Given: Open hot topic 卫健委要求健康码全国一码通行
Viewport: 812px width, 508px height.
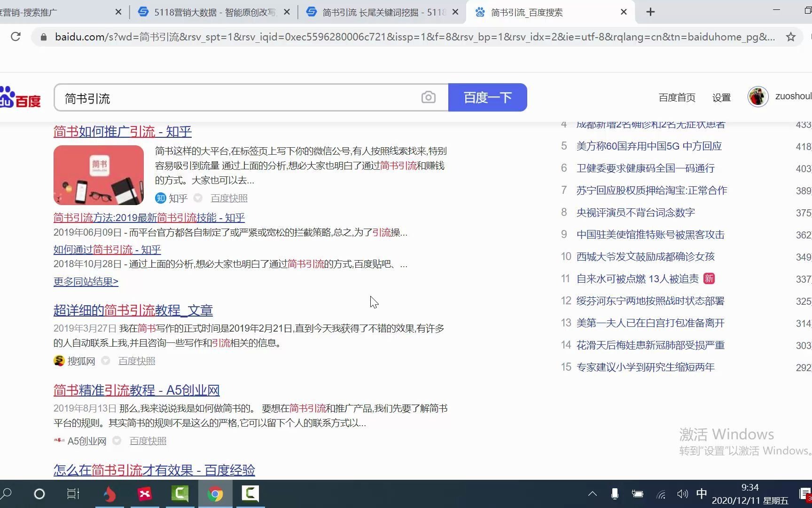Looking at the screenshot, I should coord(646,168).
